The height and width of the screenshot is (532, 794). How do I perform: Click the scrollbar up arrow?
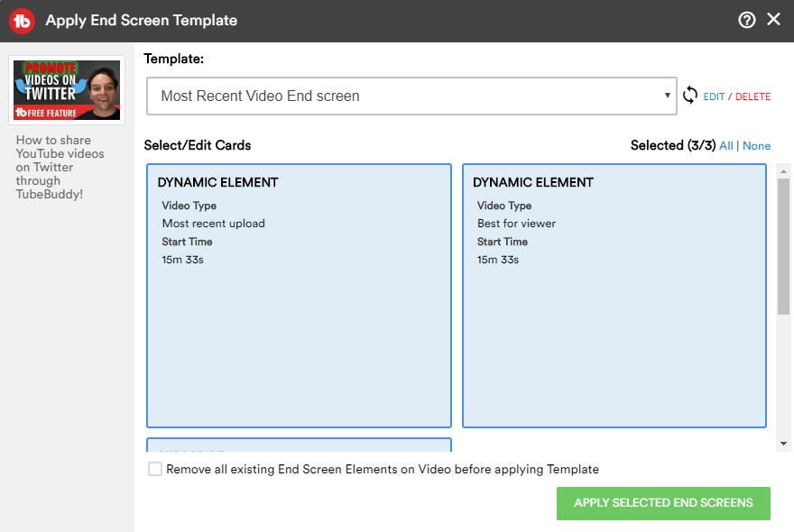[x=783, y=171]
